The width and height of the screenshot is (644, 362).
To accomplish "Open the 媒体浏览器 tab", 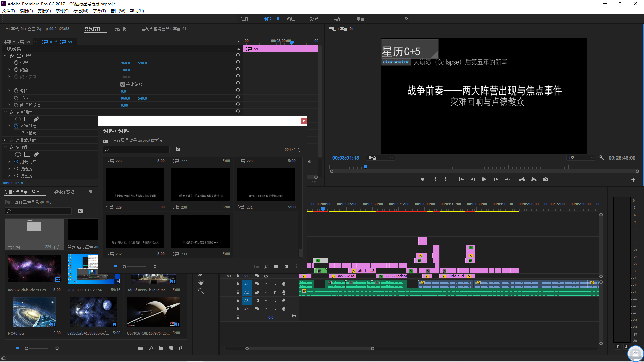I will pos(64,192).
